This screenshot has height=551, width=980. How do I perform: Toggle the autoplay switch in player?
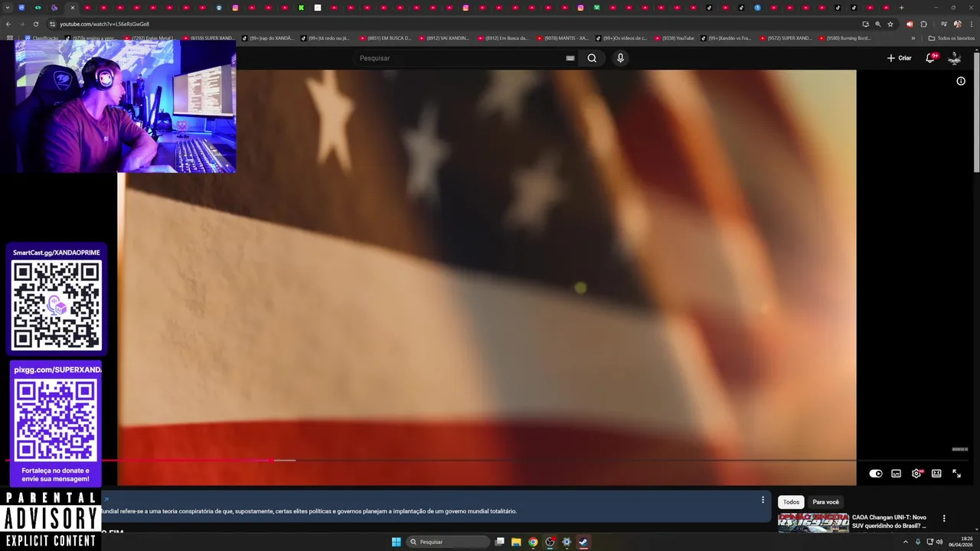coord(876,474)
